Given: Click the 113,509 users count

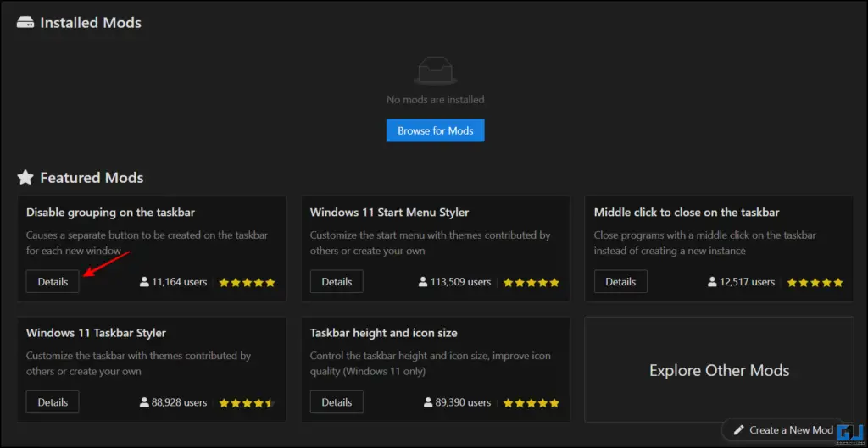Looking at the screenshot, I should 461,282.
